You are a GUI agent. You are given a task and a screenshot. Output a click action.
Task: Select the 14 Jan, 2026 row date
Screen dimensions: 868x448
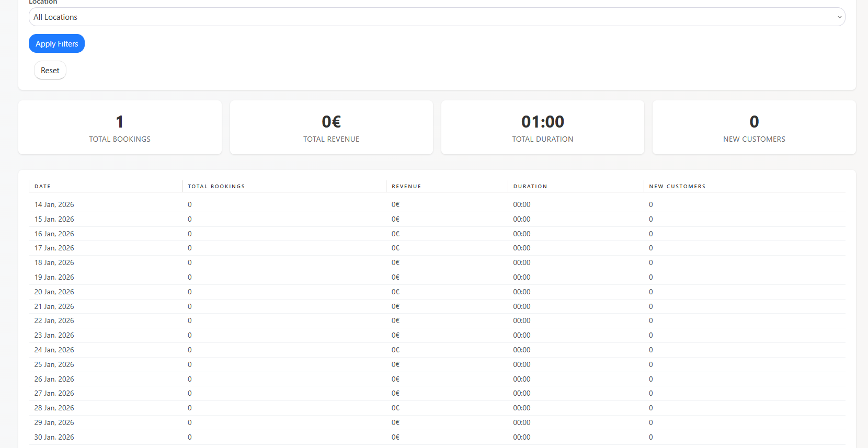point(54,205)
